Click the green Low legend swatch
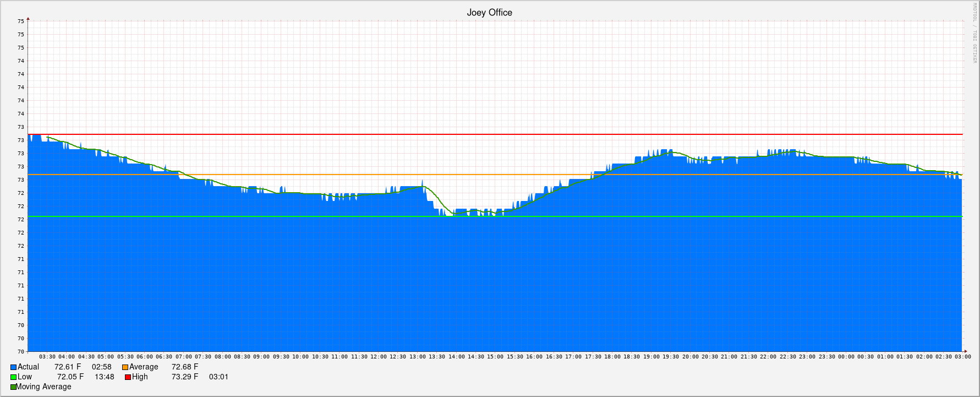 click(x=13, y=377)
